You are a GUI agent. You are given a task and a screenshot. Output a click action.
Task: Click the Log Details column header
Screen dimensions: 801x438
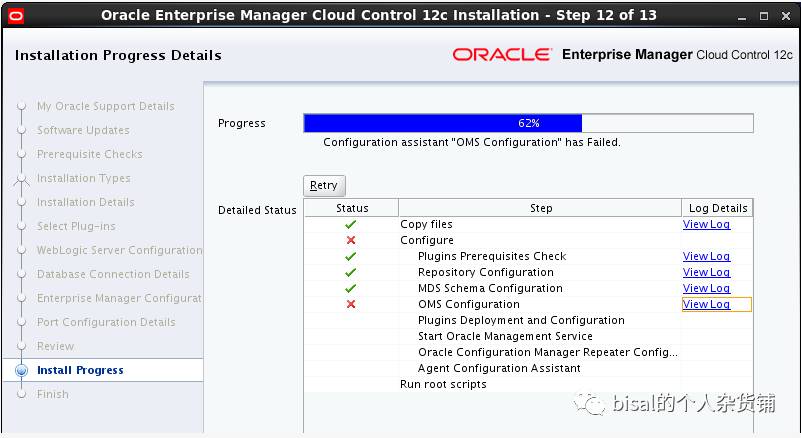(x=718, y=208)
